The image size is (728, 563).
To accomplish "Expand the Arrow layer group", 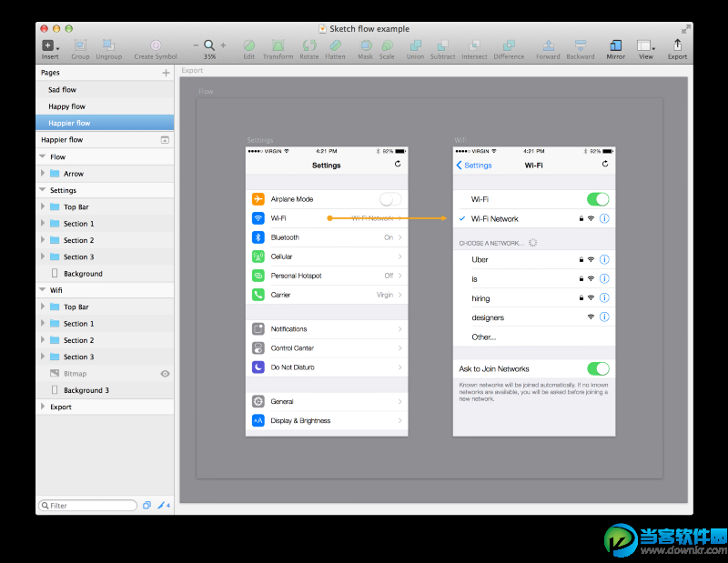I will (x=43, y=174).
